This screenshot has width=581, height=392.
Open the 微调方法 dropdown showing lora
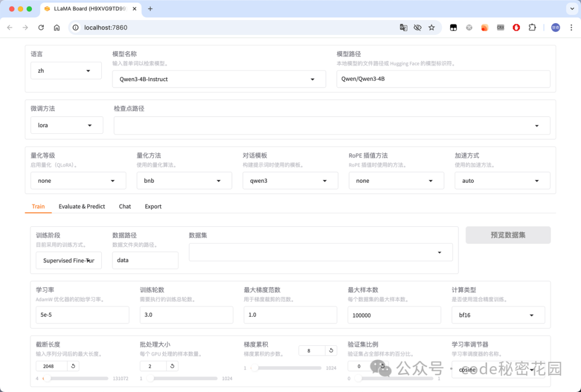[x=67, y=125]
